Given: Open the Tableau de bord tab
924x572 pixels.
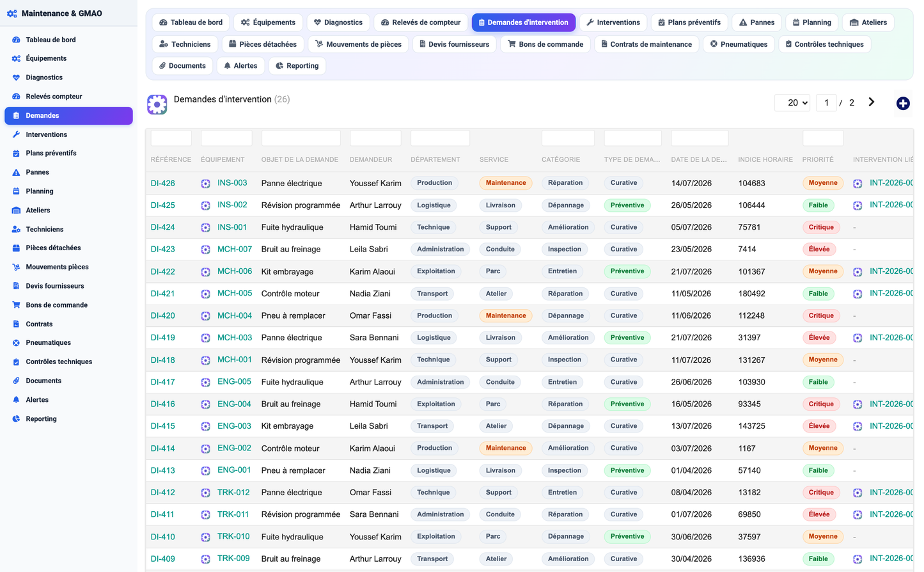Looking at the screenshot, I should point(191,22).
